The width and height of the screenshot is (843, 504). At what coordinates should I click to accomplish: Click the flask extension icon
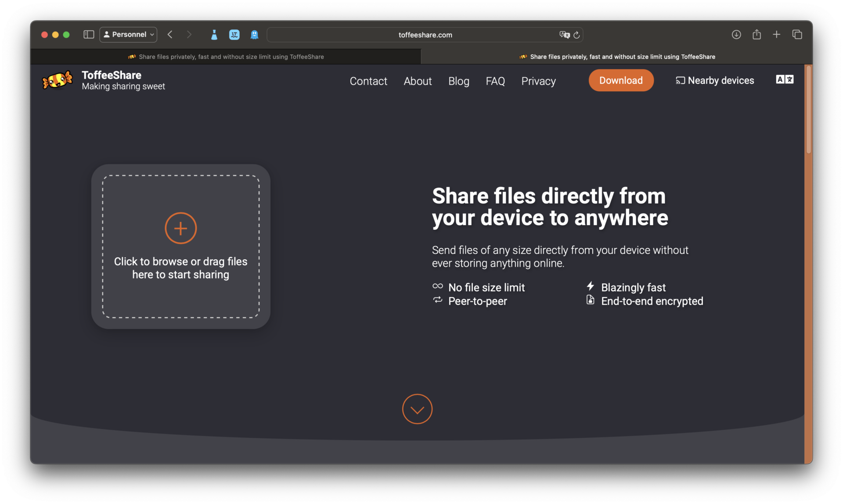pos(214,35)
